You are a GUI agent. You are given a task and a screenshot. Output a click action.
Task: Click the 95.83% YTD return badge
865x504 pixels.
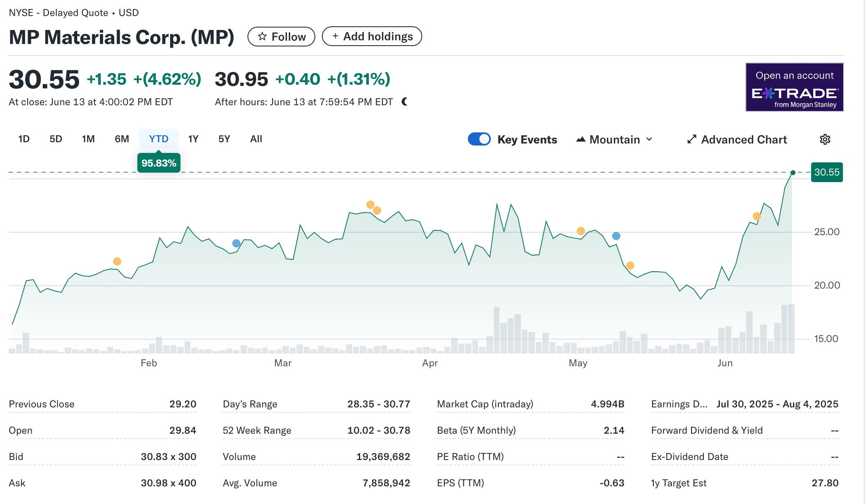tap(159, 163)
